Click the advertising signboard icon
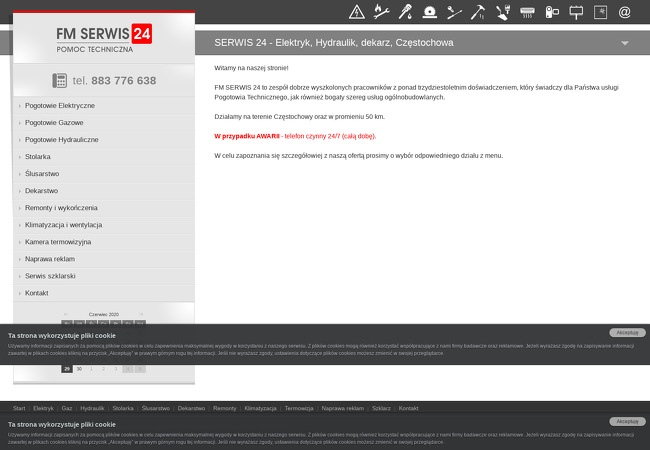650x450 pixels. click(x=576, y=12)
